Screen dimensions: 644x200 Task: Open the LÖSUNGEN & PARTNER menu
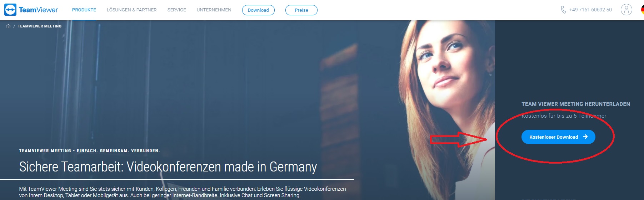(131, 10)
